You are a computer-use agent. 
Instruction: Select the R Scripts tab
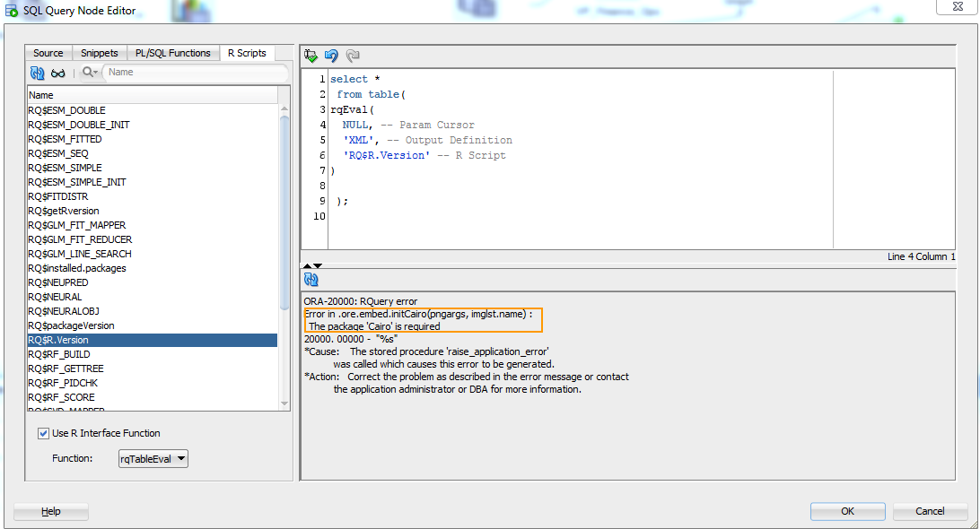tap(247, 53)
